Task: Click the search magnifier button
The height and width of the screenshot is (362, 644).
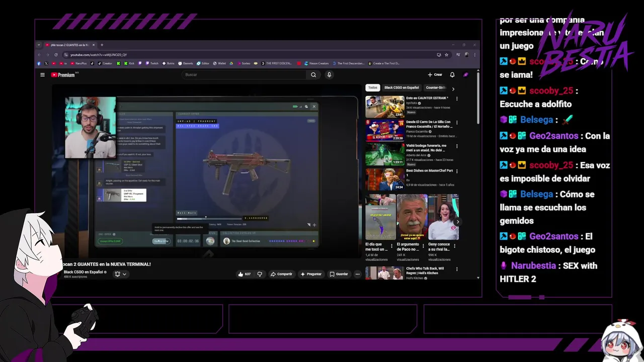Action: click(x=313, y=75)
